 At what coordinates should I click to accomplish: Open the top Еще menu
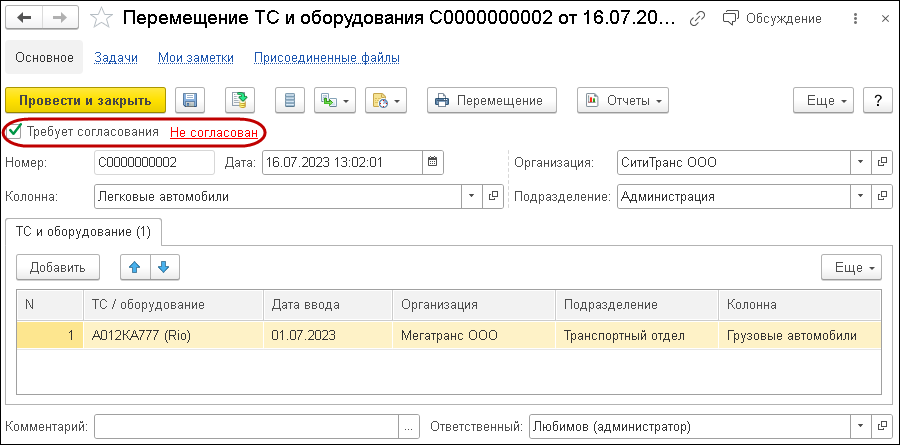823,100
